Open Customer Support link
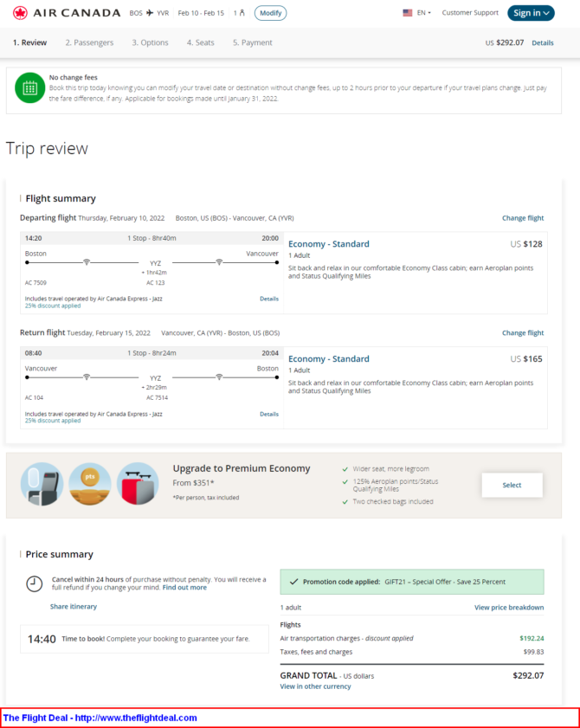Screen dimensions: 580x728 coord(470,12)
